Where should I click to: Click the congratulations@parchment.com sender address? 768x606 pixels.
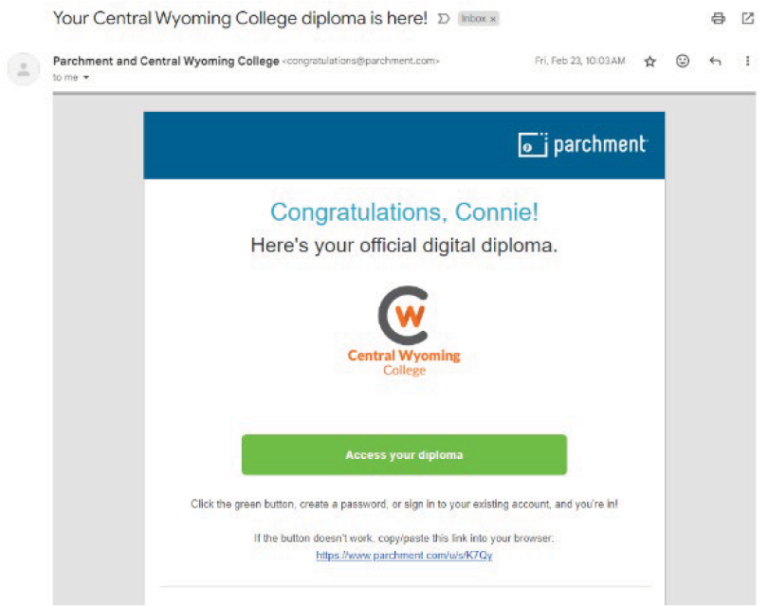click(x=361, y=61)
